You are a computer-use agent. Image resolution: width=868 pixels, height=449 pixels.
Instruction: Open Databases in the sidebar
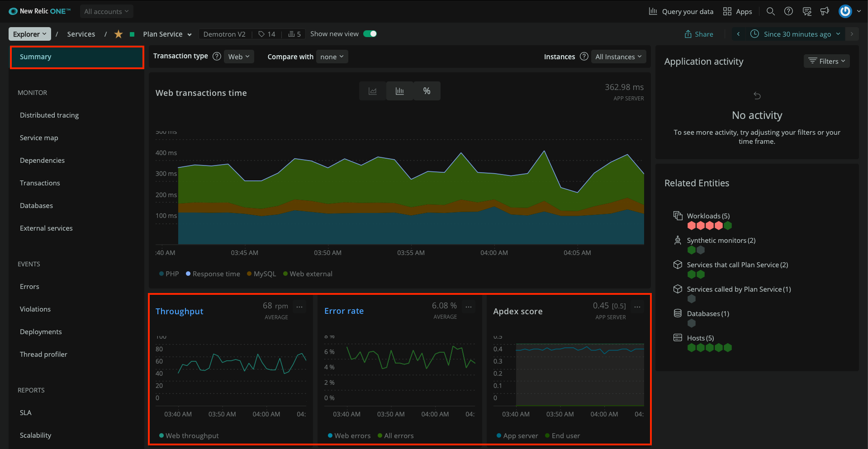coord(36,205)
